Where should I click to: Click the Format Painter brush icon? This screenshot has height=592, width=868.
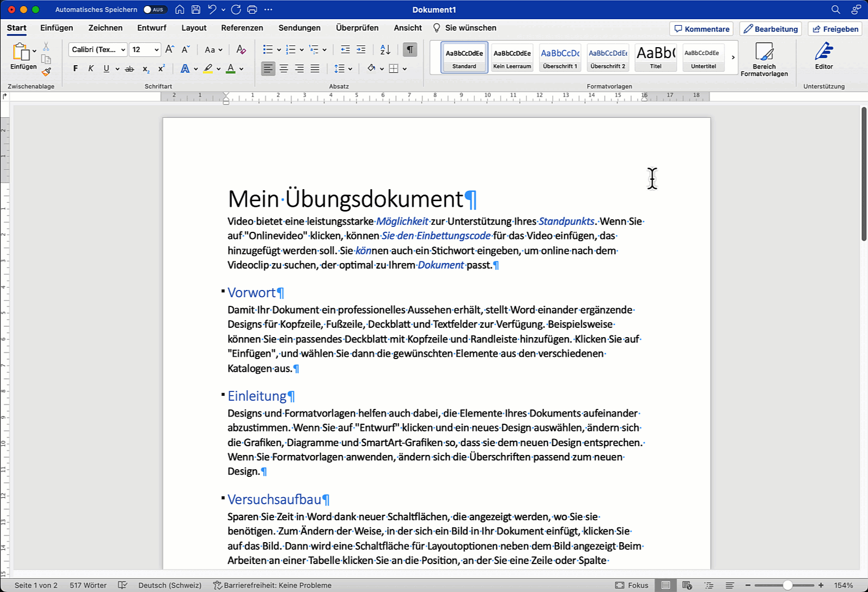[x=47, y=71]
